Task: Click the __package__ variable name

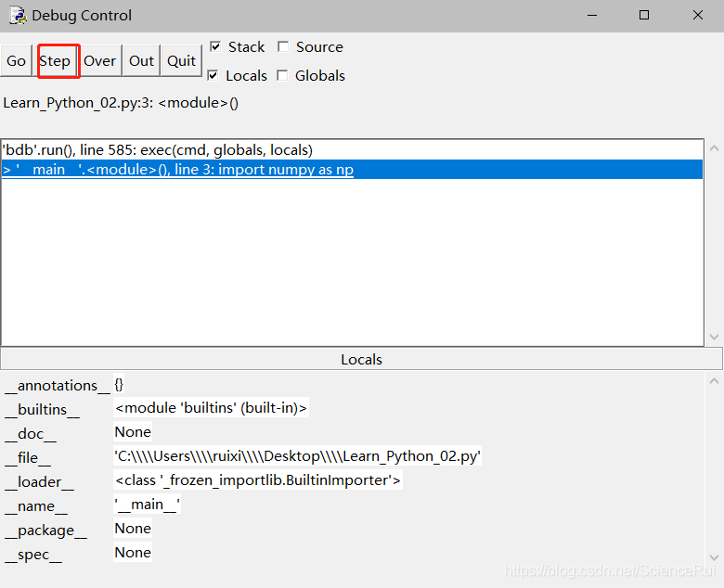Action: tap(45, 530)
